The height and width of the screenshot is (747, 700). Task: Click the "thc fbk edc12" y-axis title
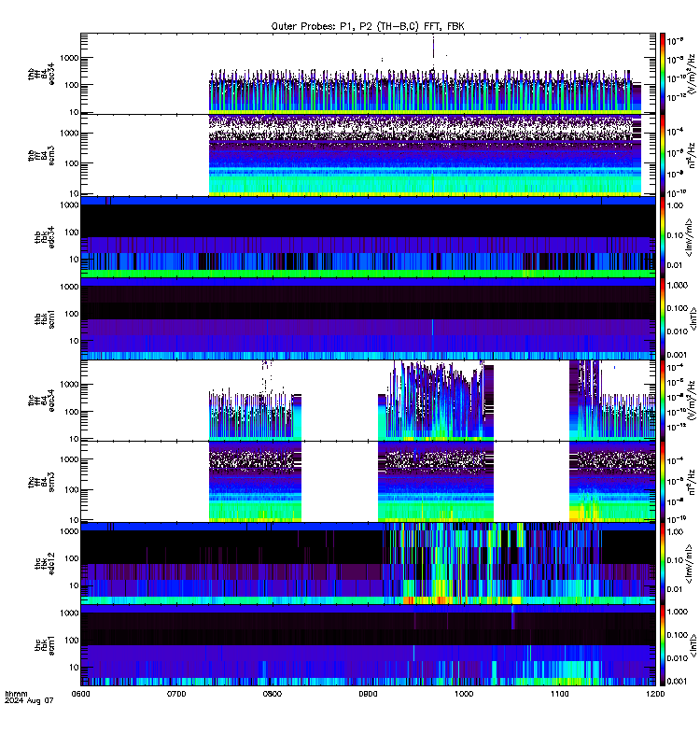(45, 564)
